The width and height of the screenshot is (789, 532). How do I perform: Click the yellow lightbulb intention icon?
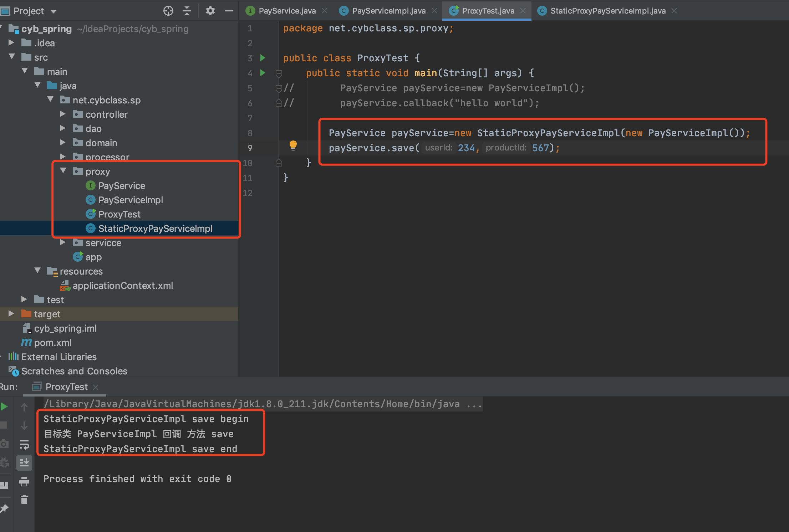[293, 145]
